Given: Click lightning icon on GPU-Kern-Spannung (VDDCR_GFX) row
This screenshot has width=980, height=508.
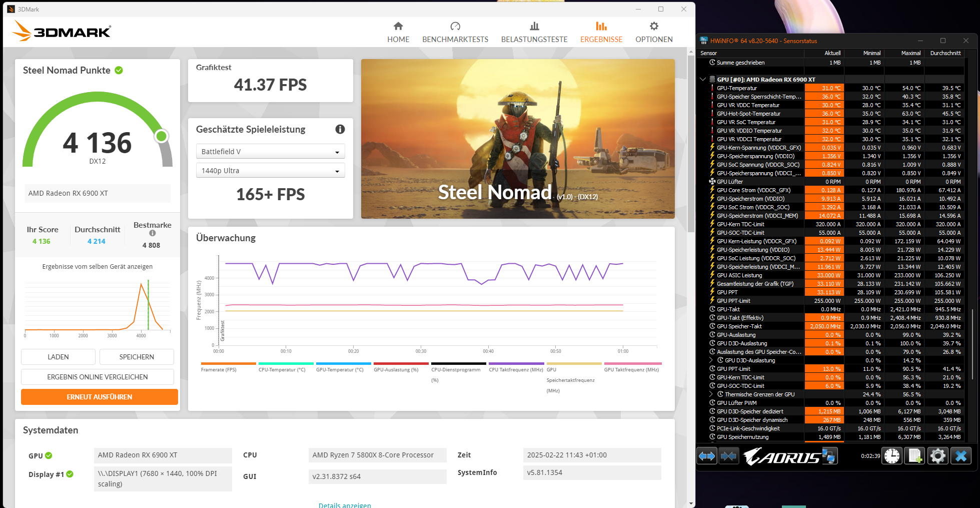Looking at the screenshot, I should coord(712,148).
